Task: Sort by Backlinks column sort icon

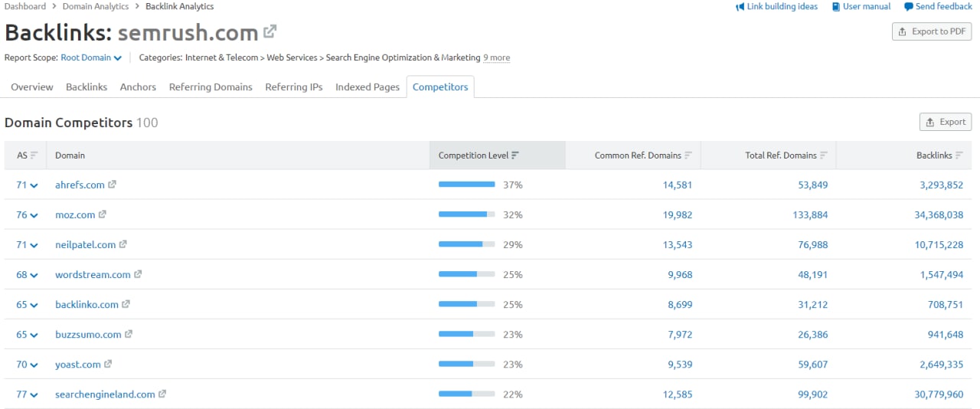Action: pyautogui.click(x=959, y=155)
